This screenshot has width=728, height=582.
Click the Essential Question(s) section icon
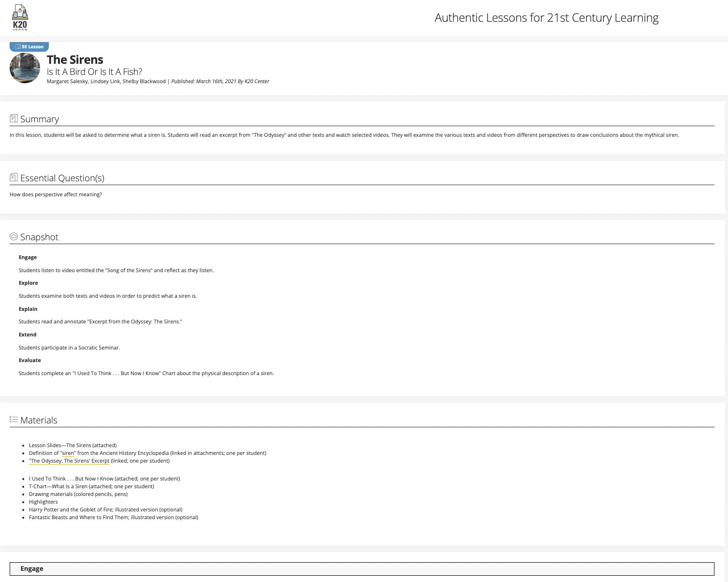coord(14,177)
